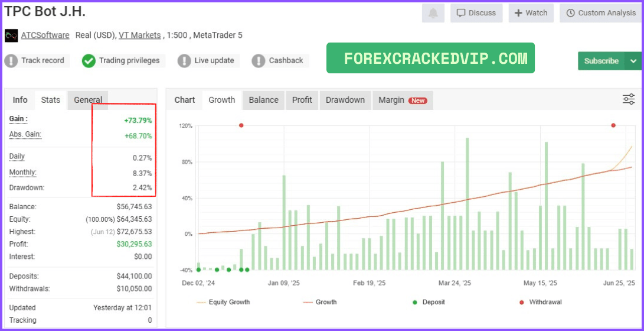Click the Drawdown stat label

tap(27, 187)
